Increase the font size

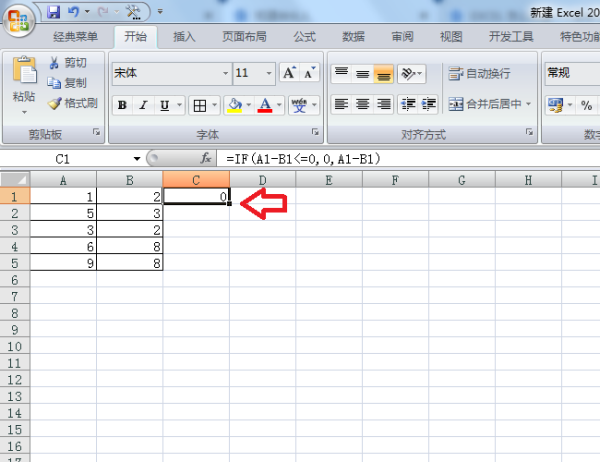[289, 73]
